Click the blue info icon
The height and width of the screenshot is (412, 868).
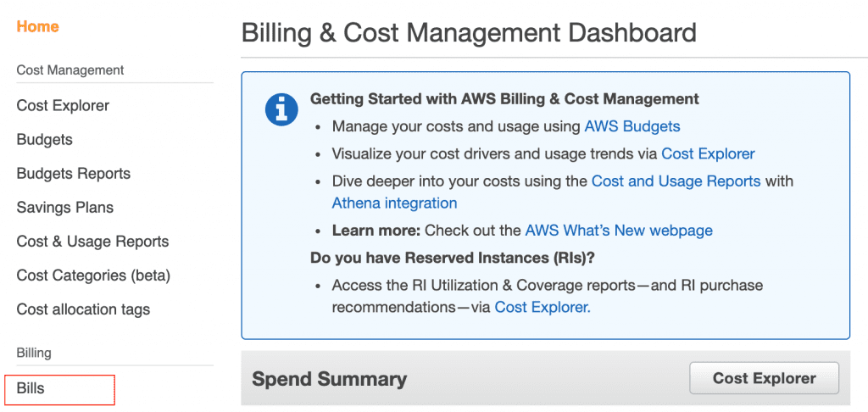coord(282,109)
